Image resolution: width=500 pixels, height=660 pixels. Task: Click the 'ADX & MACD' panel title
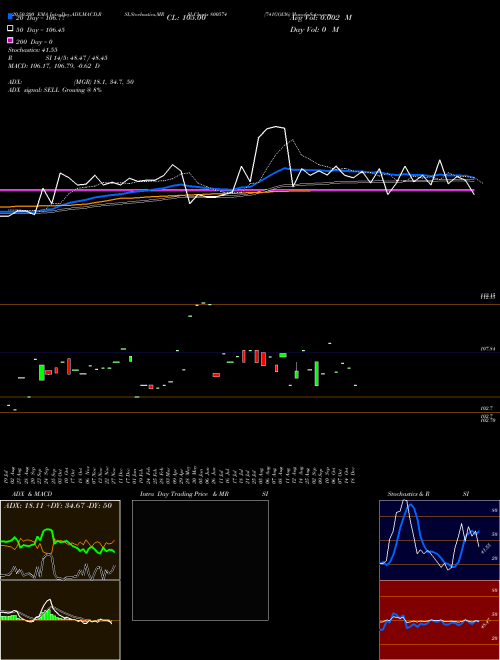(x=32, y=494)
